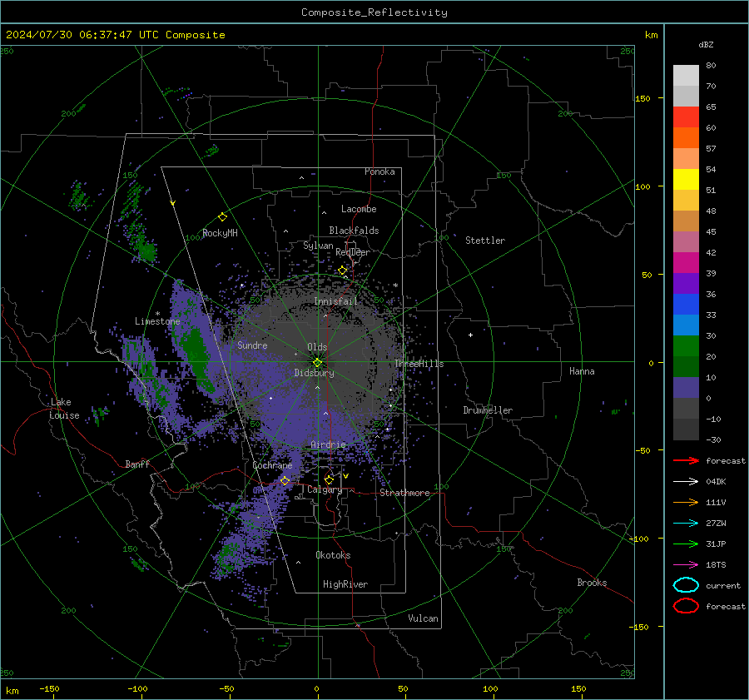Click the Vulcan label
Image resolution: width=749 pixels, height=700 pixels.
point(424,618)
